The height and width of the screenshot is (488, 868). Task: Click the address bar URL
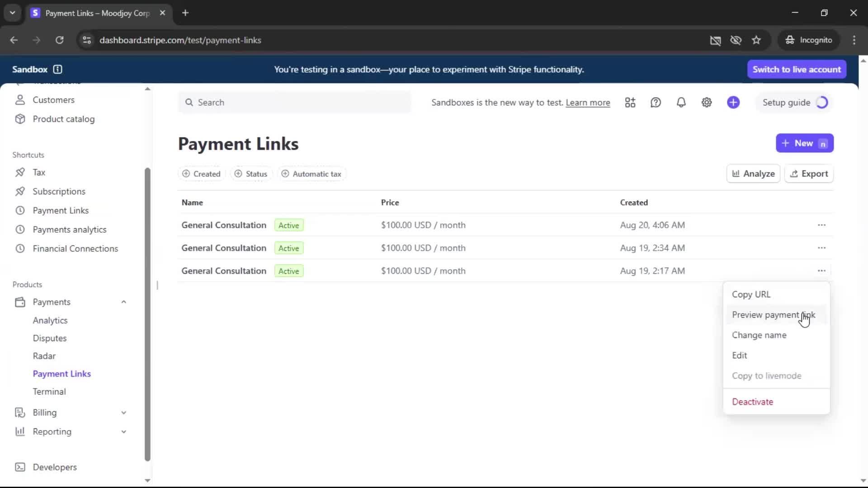pyautogui.click(x=180, y=40)
